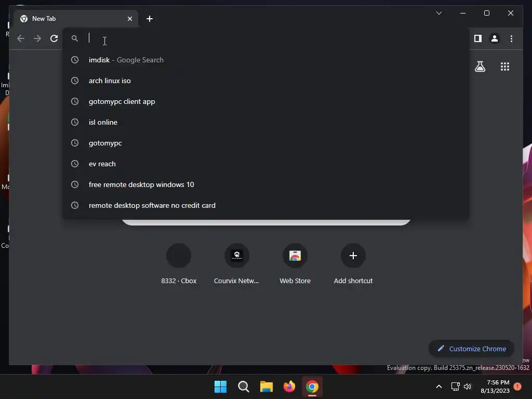Click the history icon beside 'ev reach'
This screenshot has width=532, height=399.
coord(75,164)
